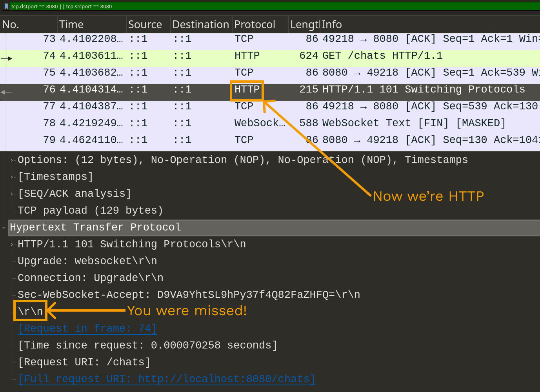Expand the [Timestamps] tree item
This screenshot has width=540, height=392.
pos(11,176)
